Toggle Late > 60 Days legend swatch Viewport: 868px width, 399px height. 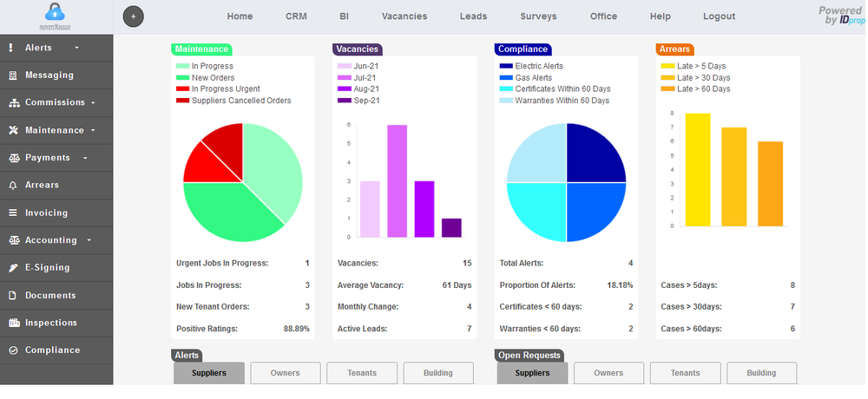click(667, 88)
